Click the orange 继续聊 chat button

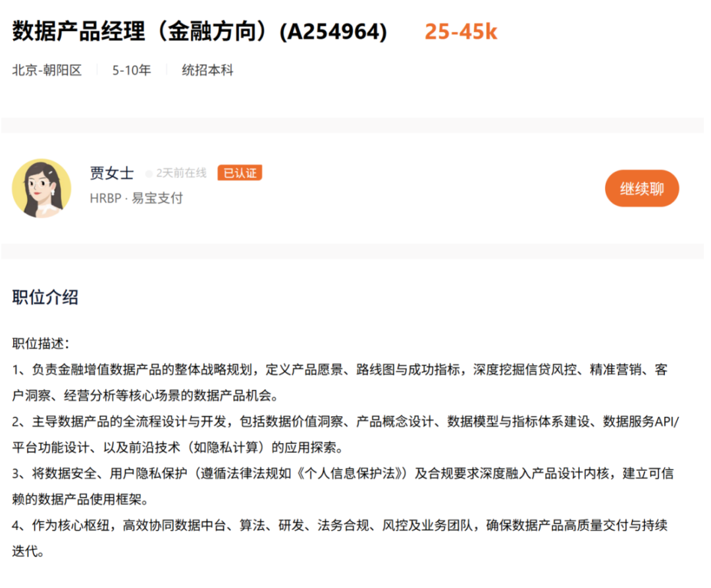tap(642, 188)
